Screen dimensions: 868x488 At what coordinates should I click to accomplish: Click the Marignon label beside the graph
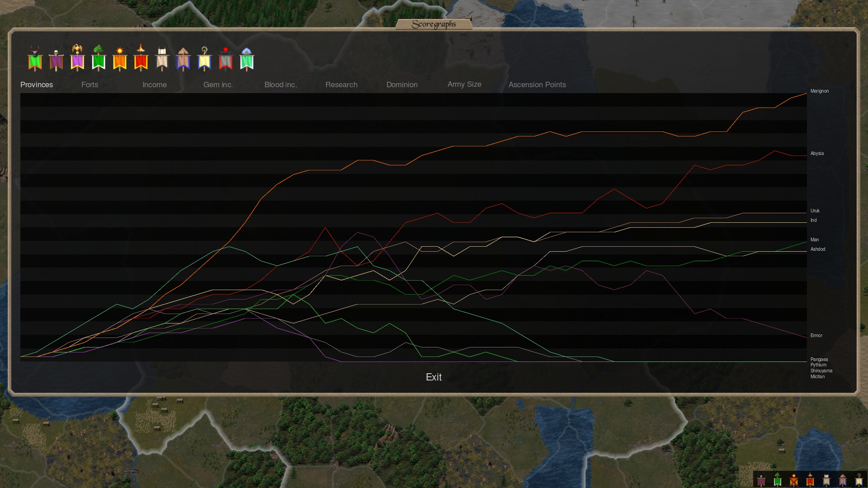coord(819,91)
